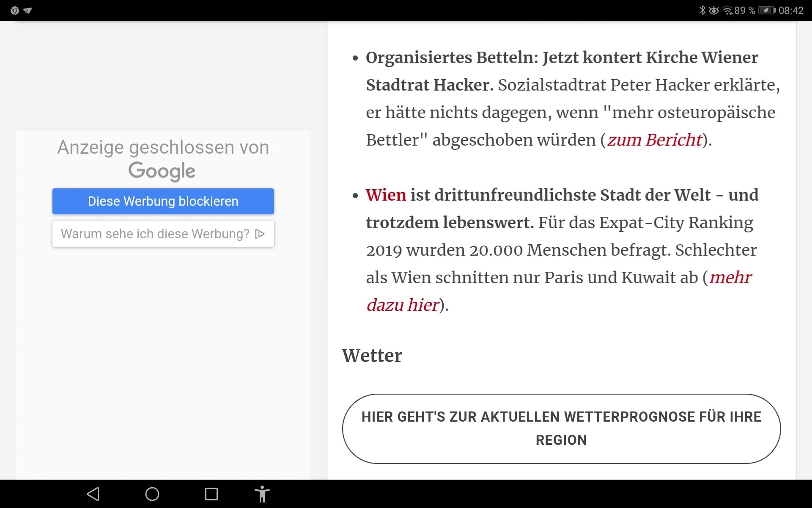Tap the Wi-Fi signal icon
Image resolution: width=812 pixels, height=508 pixels.
[x=728, y=11]
